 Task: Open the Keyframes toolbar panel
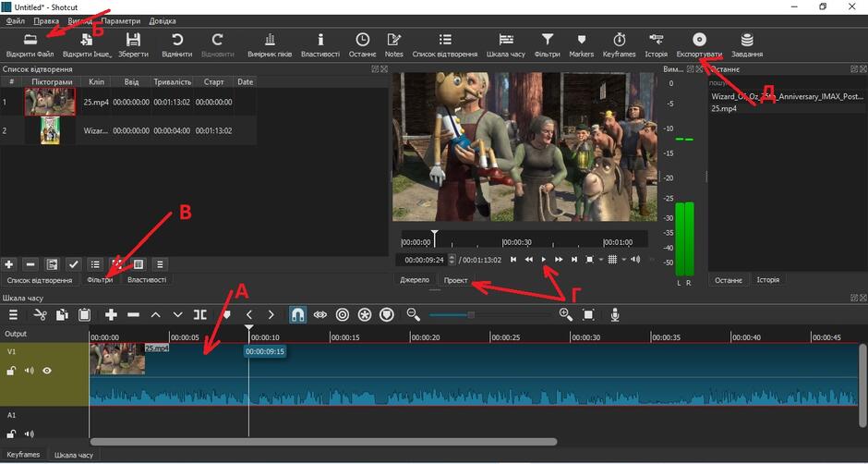619,45
